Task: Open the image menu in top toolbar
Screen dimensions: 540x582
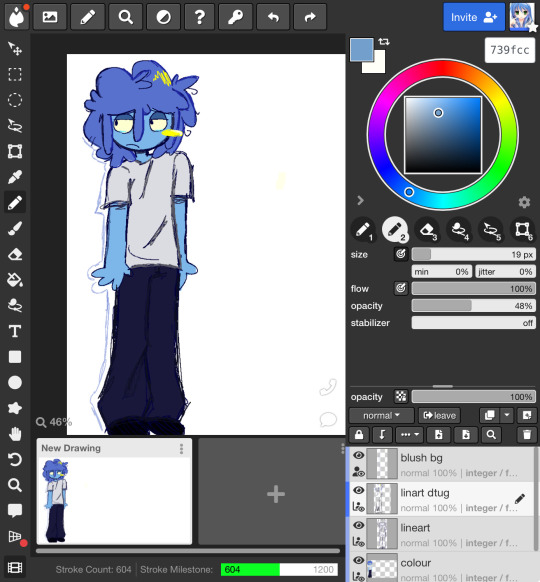Action: tap(50, 17)
